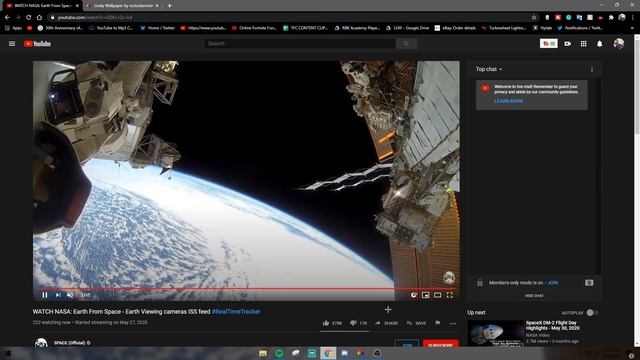Click the address bar URL
Screen dimensions: 640x360
(95, 18)
